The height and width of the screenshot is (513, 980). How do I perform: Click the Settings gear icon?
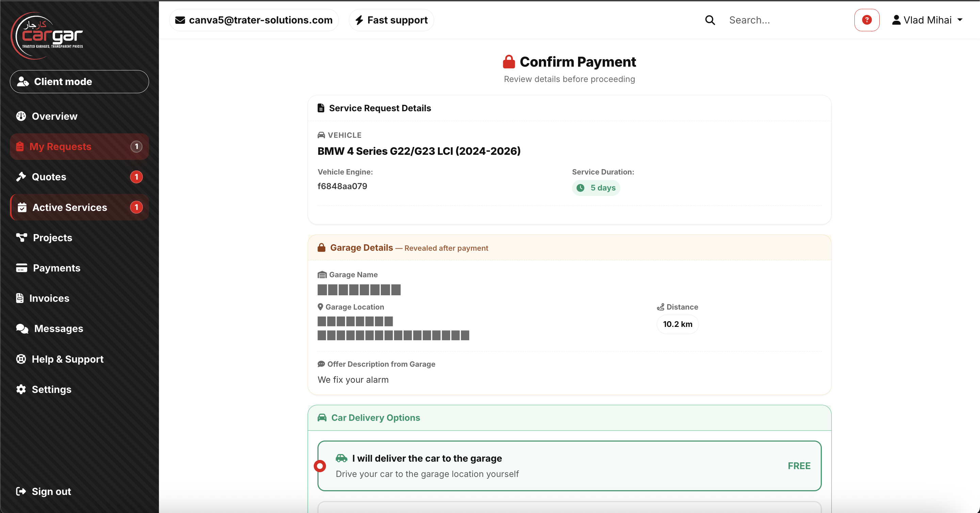(x=21, y=389)
